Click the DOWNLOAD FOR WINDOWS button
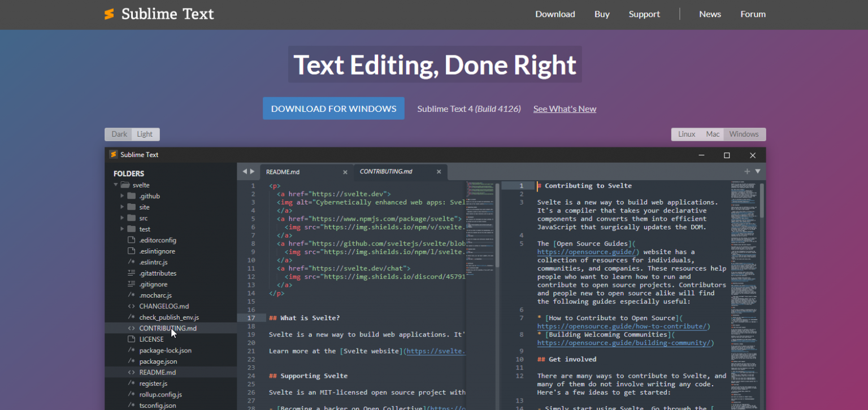The image size is (868, 410). click(333, 108)
